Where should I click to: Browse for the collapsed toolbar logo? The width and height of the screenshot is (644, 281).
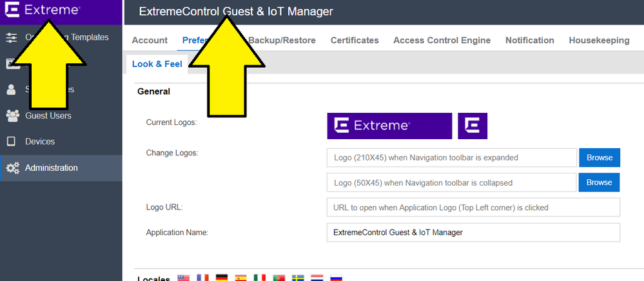coord(599,182)
